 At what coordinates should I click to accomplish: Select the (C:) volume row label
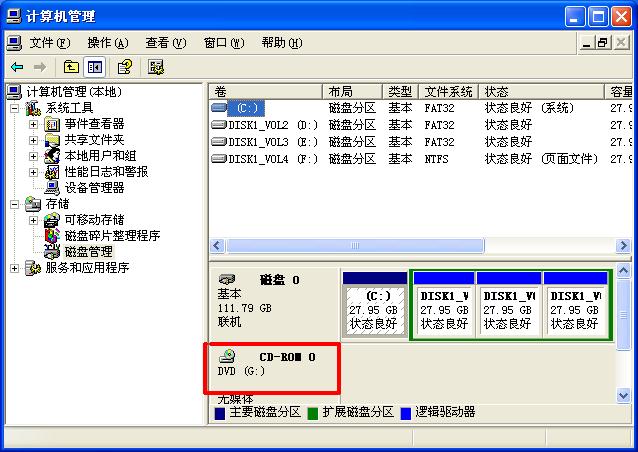246,108
